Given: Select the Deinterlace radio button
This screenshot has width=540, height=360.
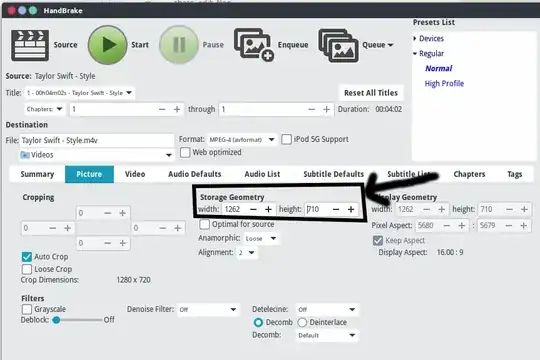Looking at the screenshot, I should pyautogui.click(x=302, y=322).
